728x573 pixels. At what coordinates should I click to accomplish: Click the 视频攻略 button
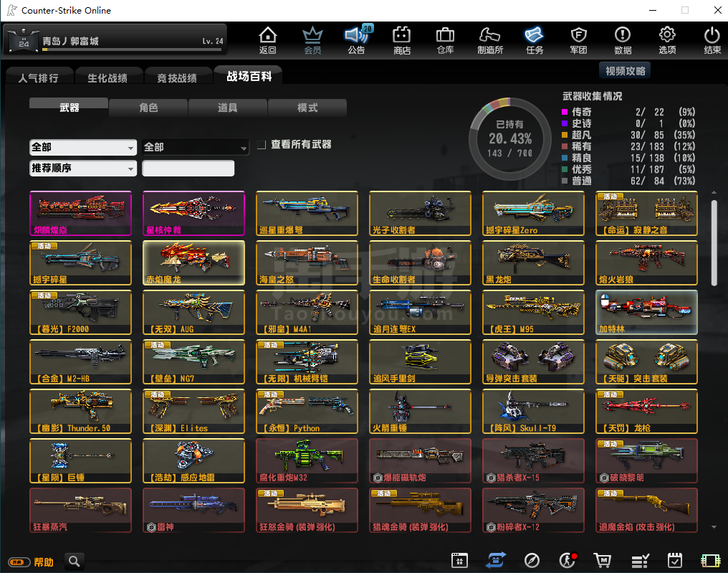point(625,70)
